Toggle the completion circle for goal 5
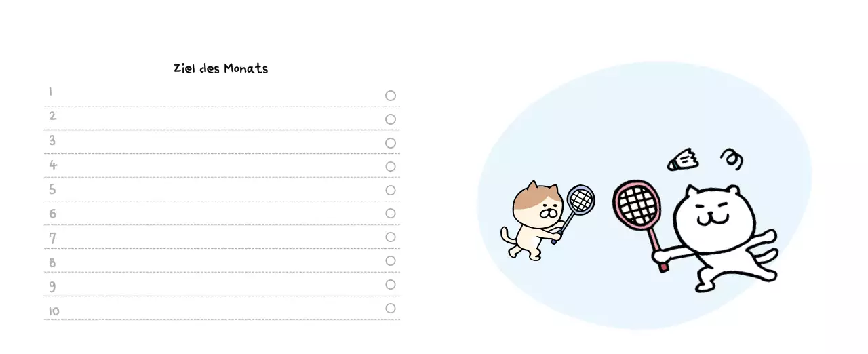The height and width of the screenshot is (354, 868). [391, 191]
